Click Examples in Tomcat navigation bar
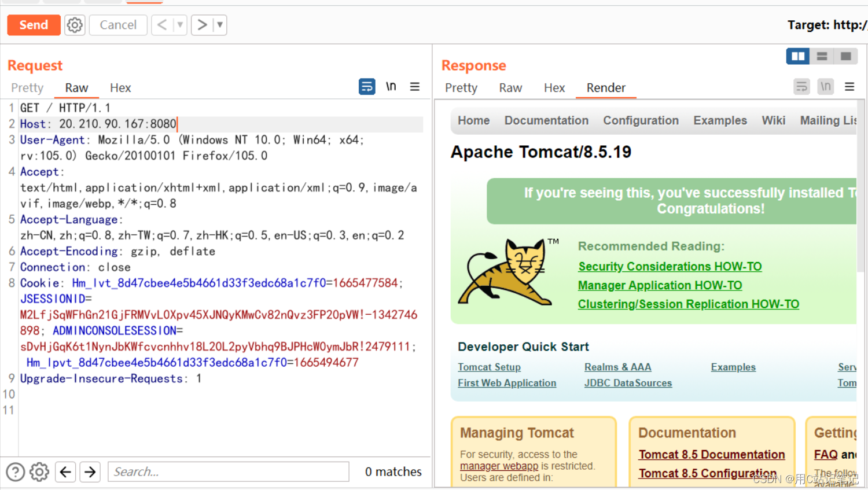Screen dimensions: 868x490 coord(720,120)
